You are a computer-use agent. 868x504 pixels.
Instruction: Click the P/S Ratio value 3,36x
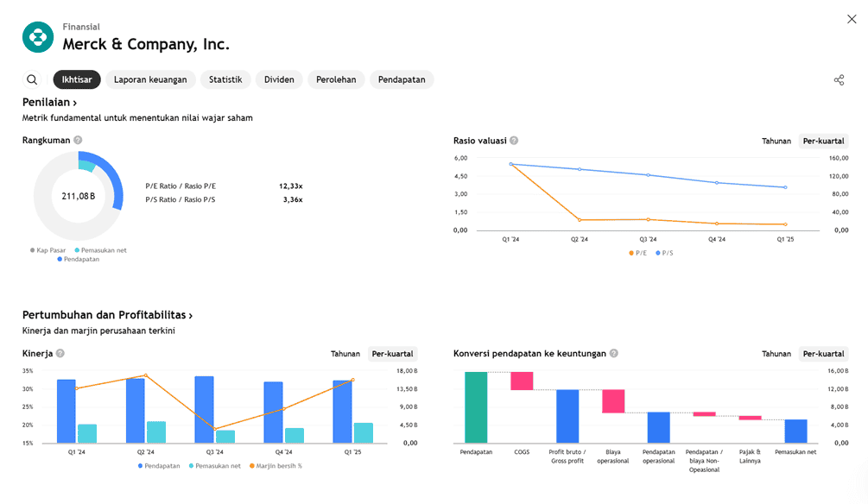pos(293,199)
